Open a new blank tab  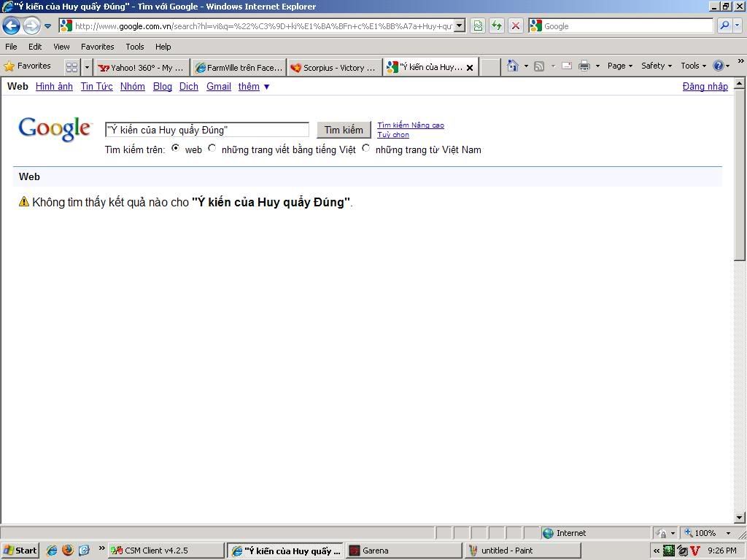pos(489,67)
